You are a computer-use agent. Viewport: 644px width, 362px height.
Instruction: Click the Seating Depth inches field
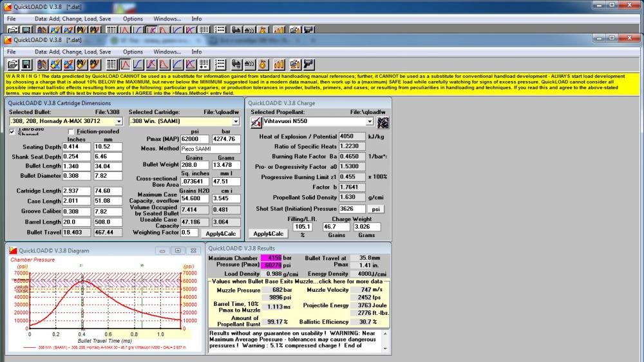click(x=77, y=147)
